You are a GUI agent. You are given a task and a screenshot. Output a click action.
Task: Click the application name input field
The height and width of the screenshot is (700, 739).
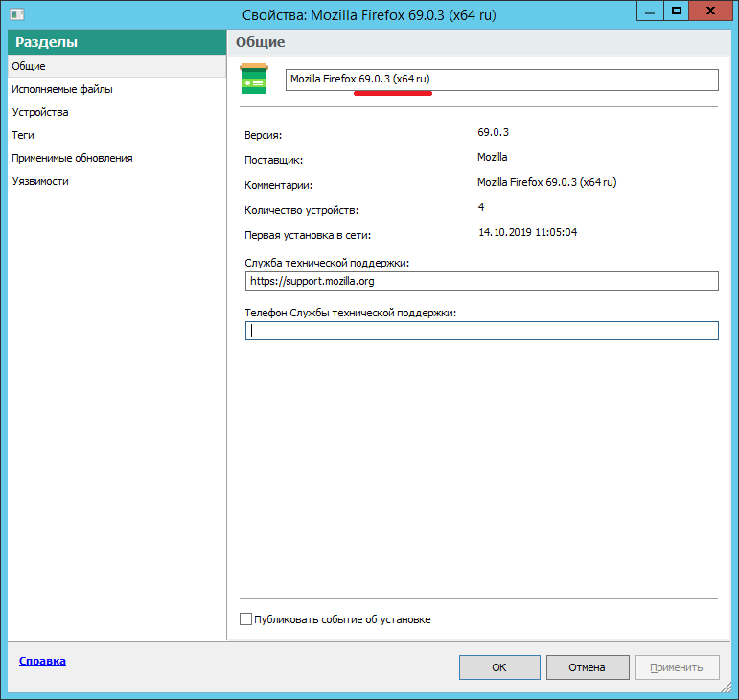(x=502, y=80)
